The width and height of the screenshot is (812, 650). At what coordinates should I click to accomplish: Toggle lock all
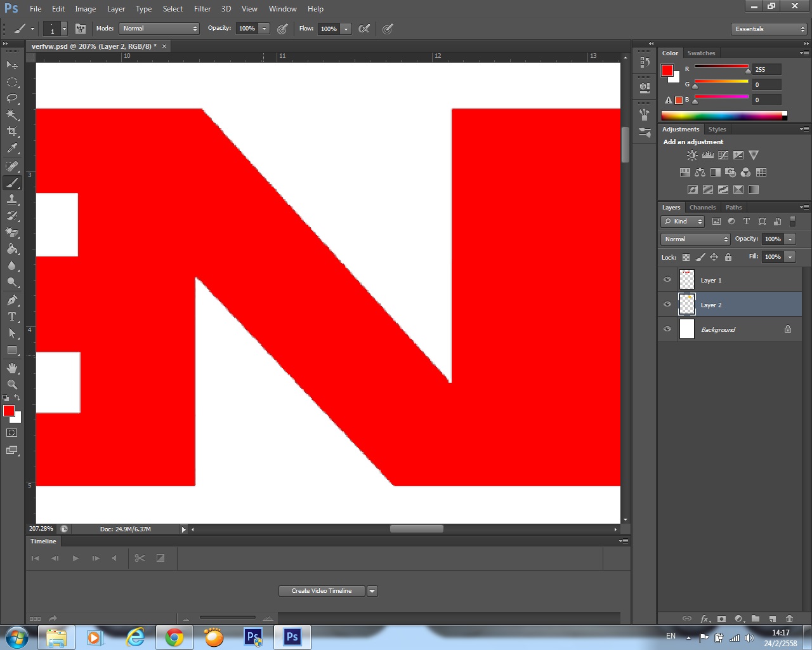[728, 257]
